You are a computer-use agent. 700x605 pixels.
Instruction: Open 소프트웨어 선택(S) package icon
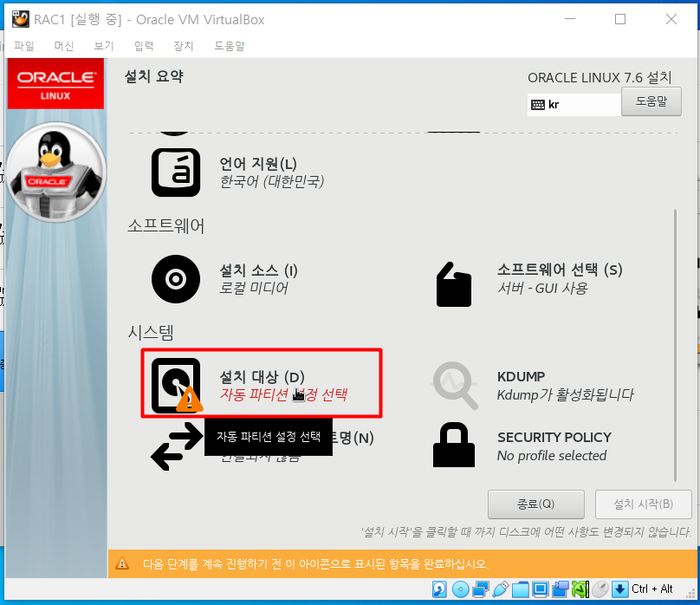tap(454, 284)
